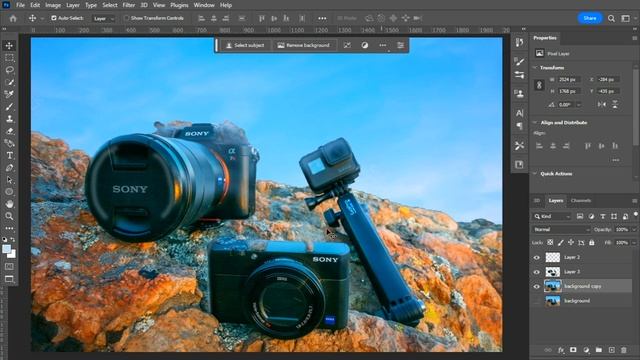Create new fill or adjustment layer icon
This screenshot has width=640, height=360.
(x=586, y=350)
